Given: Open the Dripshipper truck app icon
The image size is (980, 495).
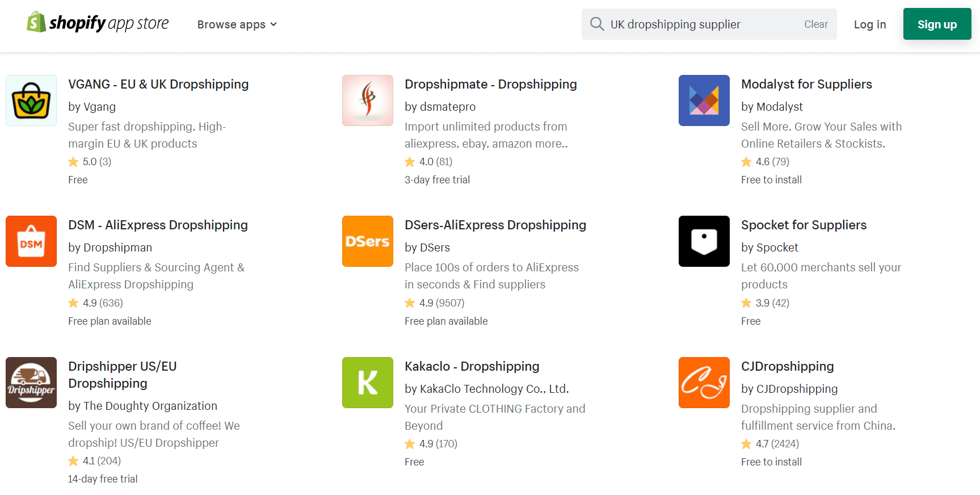Looking at the screenshot, I should [31, 383].
